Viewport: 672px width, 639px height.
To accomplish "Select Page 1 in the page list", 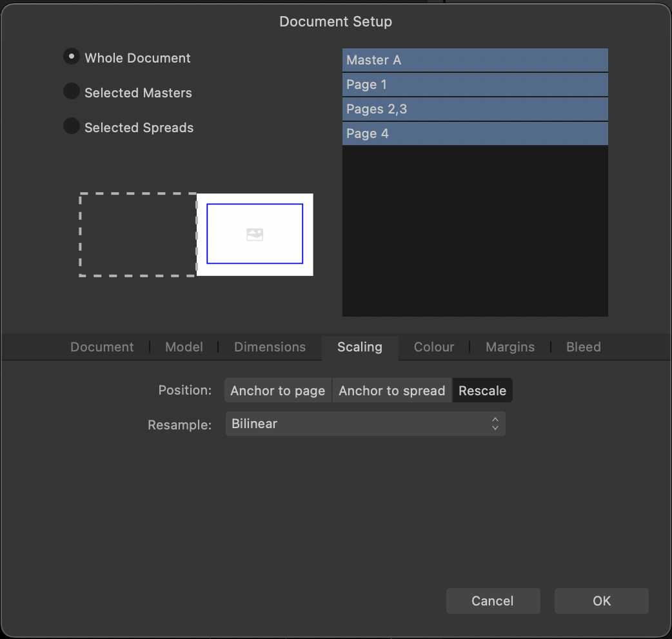I will click(x=475, y=84).
